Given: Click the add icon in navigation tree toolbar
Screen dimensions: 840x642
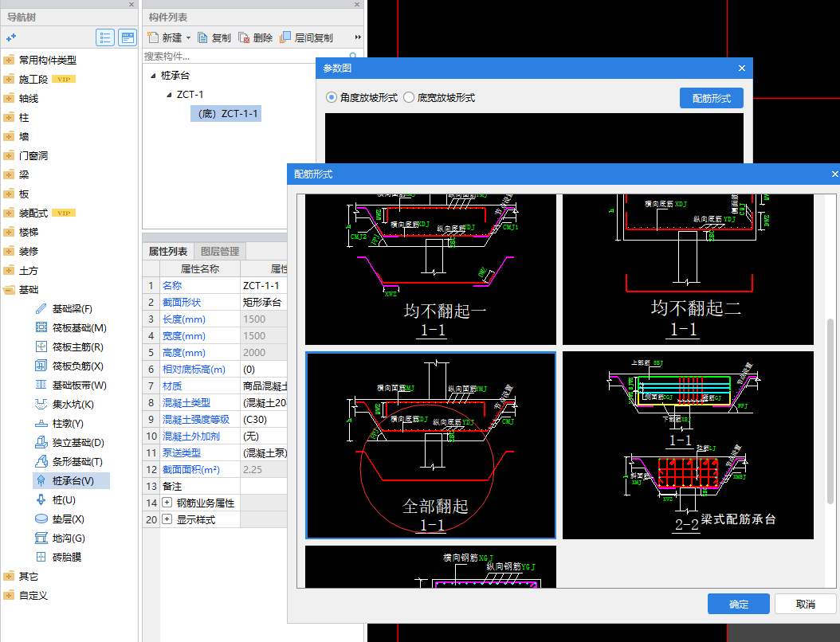Looking at the screenshot, I should point(10,37).
